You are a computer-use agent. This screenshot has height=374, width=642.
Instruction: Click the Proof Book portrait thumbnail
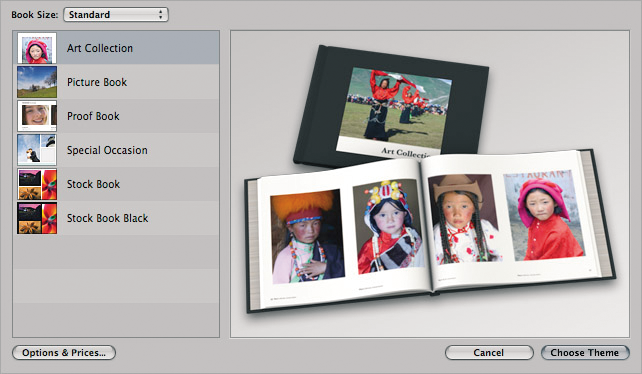(37, 116)
